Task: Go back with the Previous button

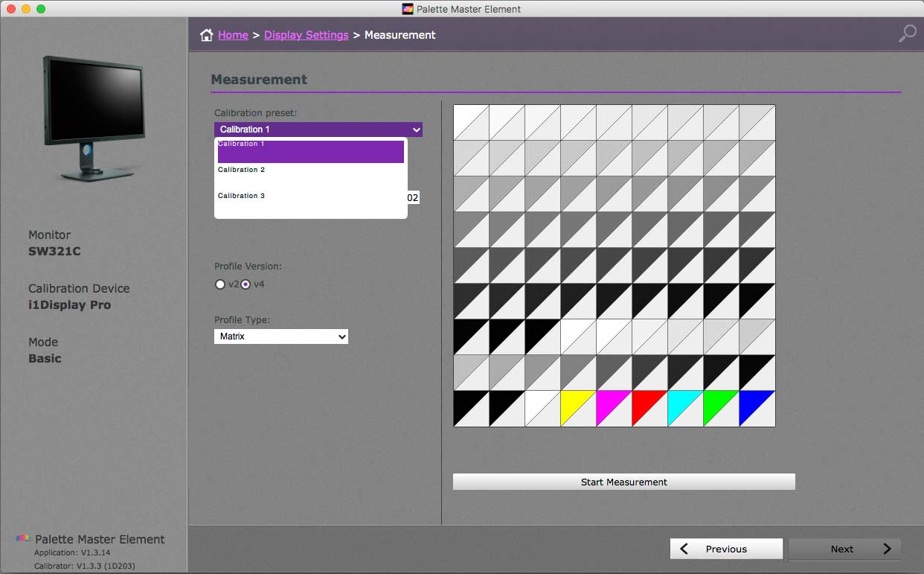Action: pyautogui.click(x=726, y=549)
